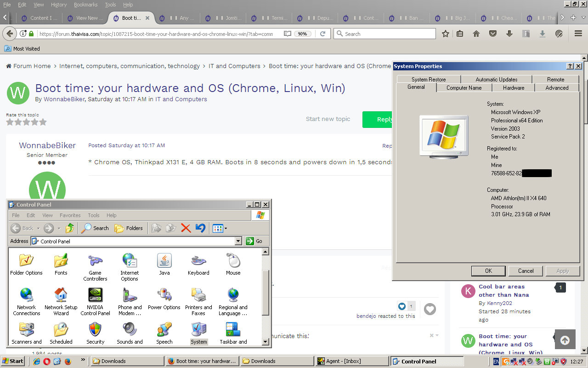Switch to the Advanced tab in System Properties
Image resolution: width=588 pixels, height=368 pixels.
[x=557, y=87]
